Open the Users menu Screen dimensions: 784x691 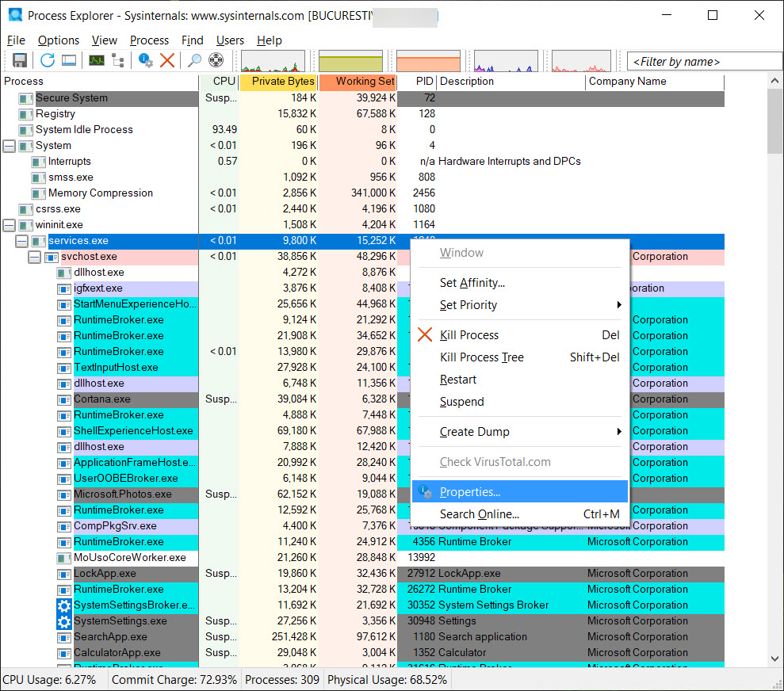click(230, 40)
